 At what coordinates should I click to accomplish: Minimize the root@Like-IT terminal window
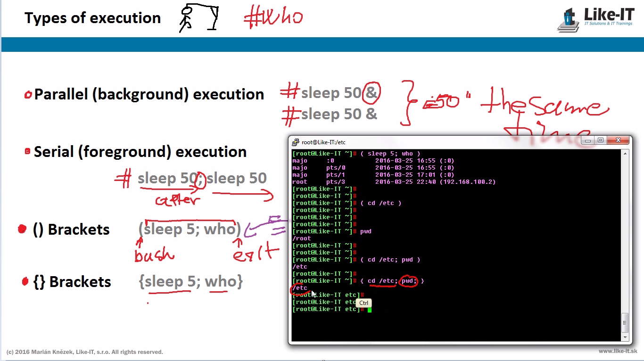[x=587, y=140]
